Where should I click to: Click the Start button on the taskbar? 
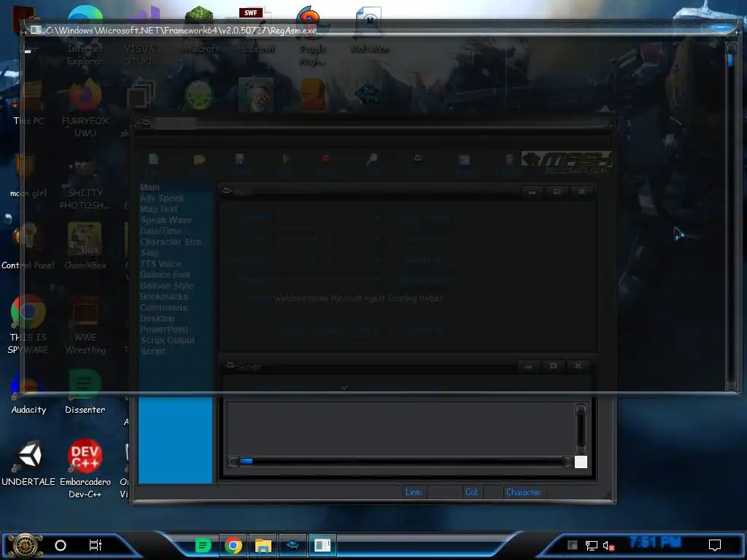(x=25, y=545)
